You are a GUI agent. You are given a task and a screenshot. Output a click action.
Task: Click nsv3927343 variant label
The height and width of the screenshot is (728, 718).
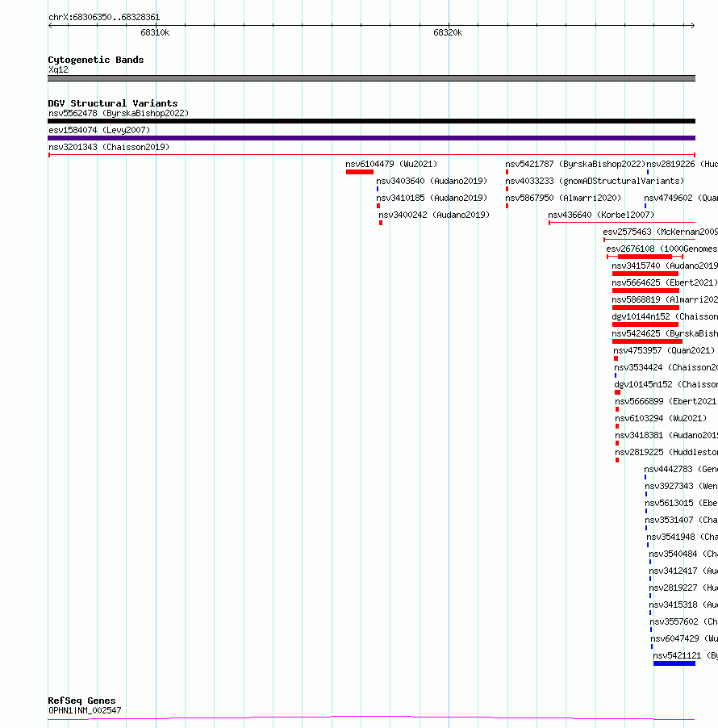click(x=682, y=486)
